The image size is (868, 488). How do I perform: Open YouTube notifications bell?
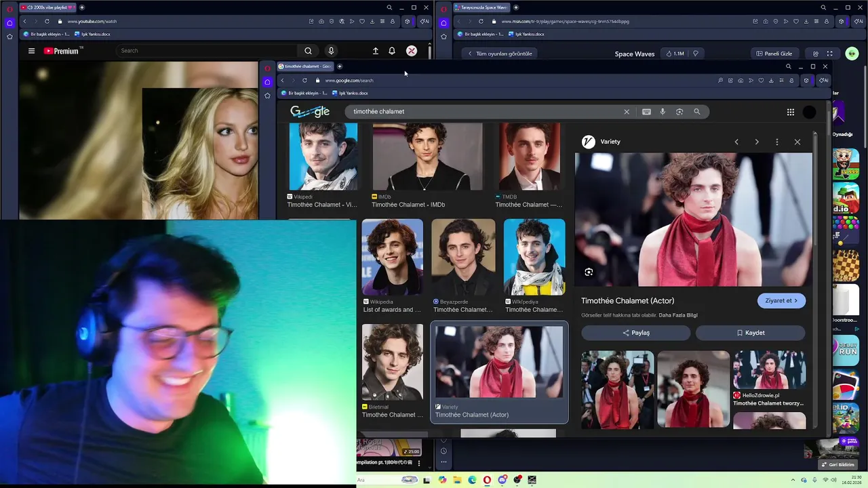[x=392, y=51]
